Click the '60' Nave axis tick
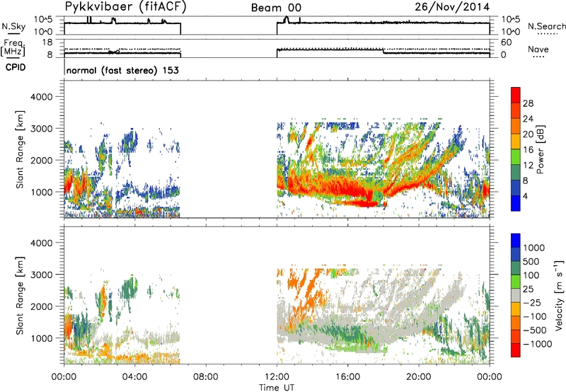The image size is (566, 392). tap(506, 42)
